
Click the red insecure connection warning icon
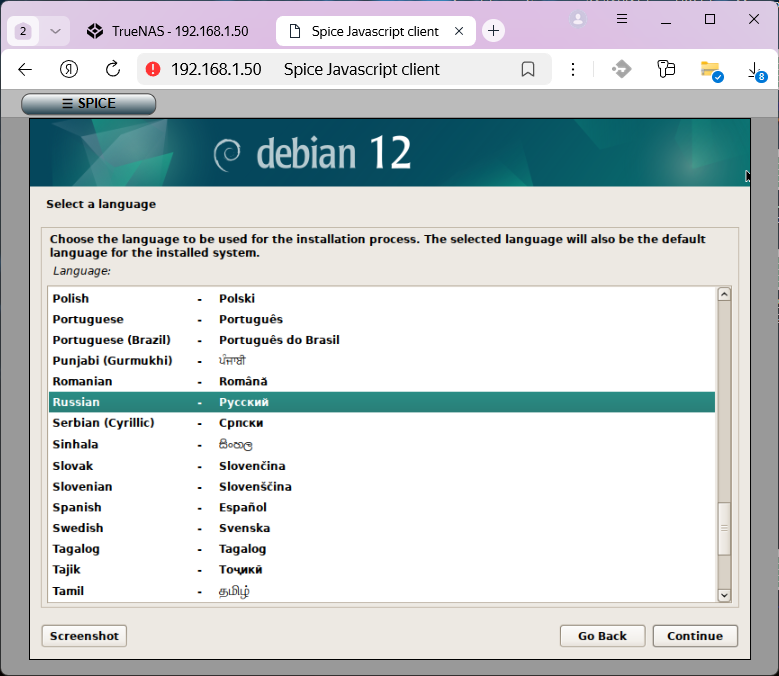click(153, 69)
